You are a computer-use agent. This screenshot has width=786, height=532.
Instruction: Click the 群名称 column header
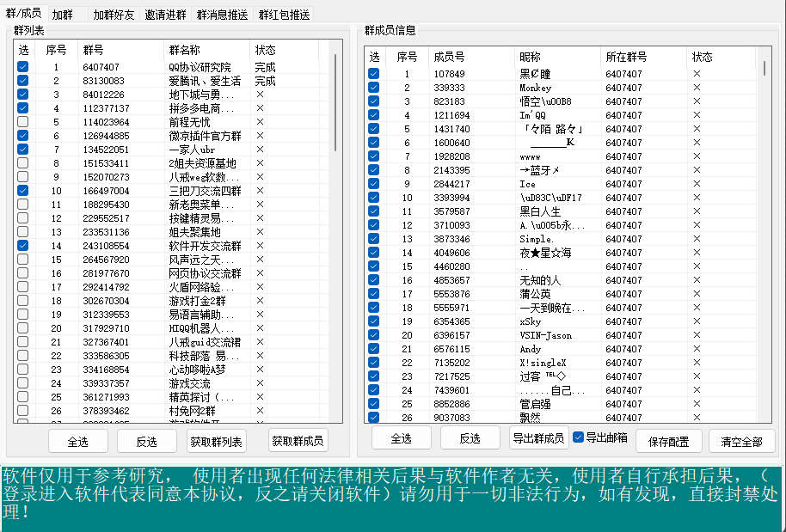[206, 50]
